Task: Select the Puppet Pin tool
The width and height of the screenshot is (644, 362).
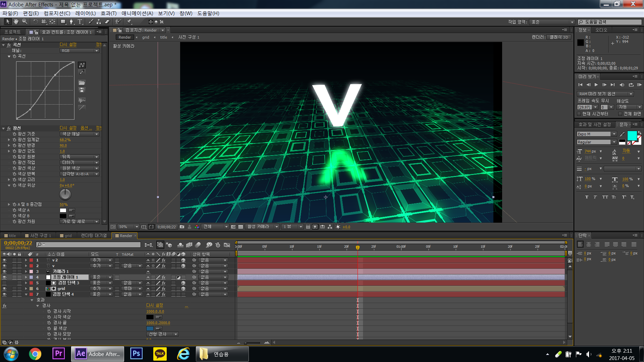Action: click(x=129, y=21)
